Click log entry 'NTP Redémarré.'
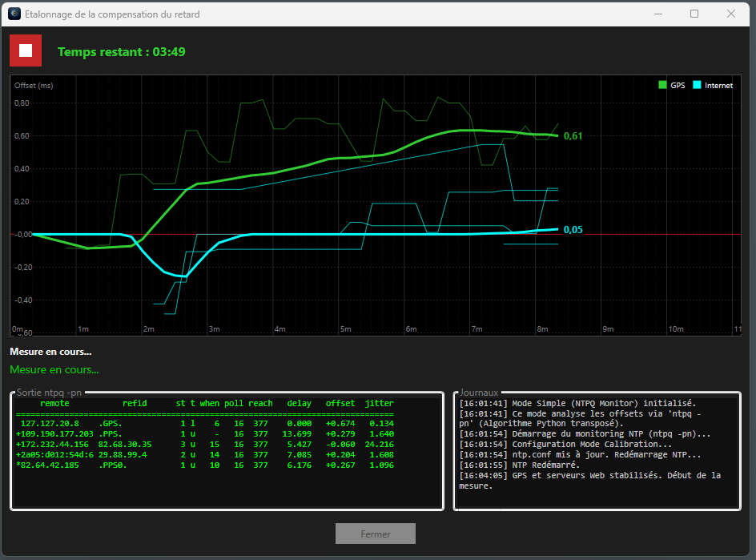 pyautogui.click(x=520, y=465)
